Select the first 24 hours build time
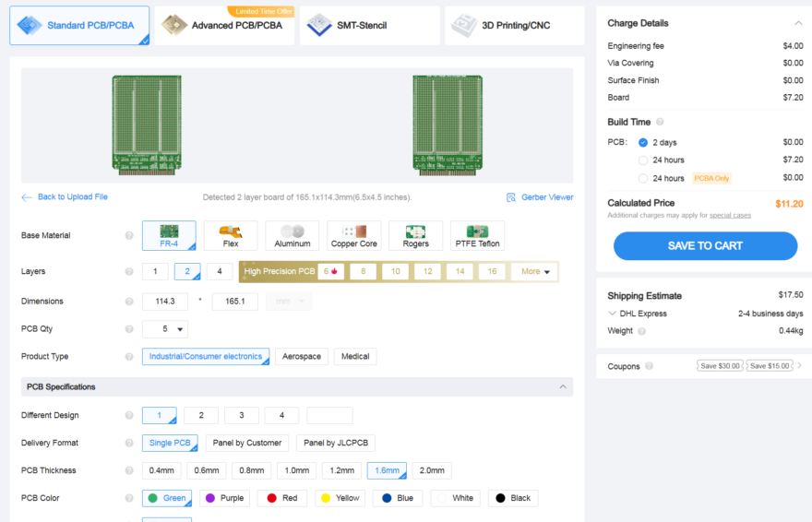Screen dimensions: 812x522 click(x=643, y=160)
